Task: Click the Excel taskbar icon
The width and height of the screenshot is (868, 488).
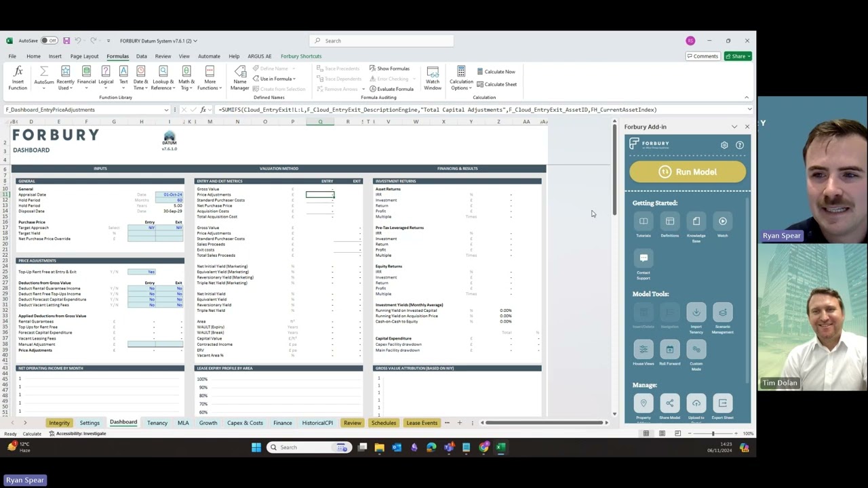Action: [x=500, y=447]
